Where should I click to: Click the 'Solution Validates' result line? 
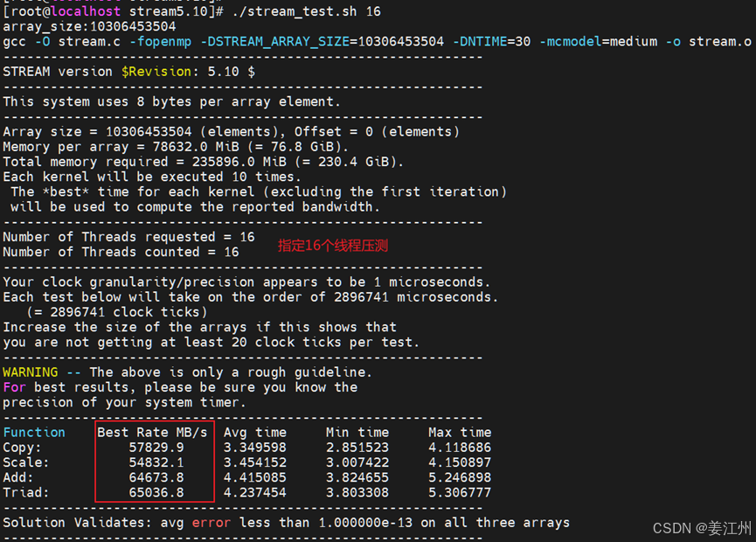coord(286,523)
